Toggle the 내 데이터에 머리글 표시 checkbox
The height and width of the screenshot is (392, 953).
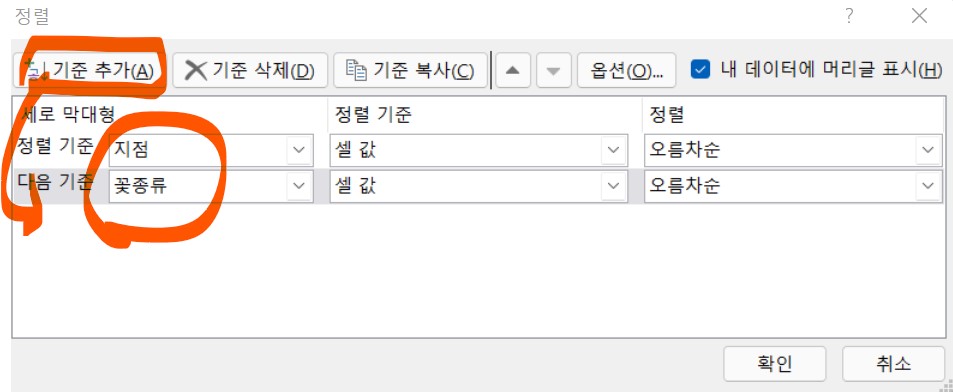tap(700, 69)
